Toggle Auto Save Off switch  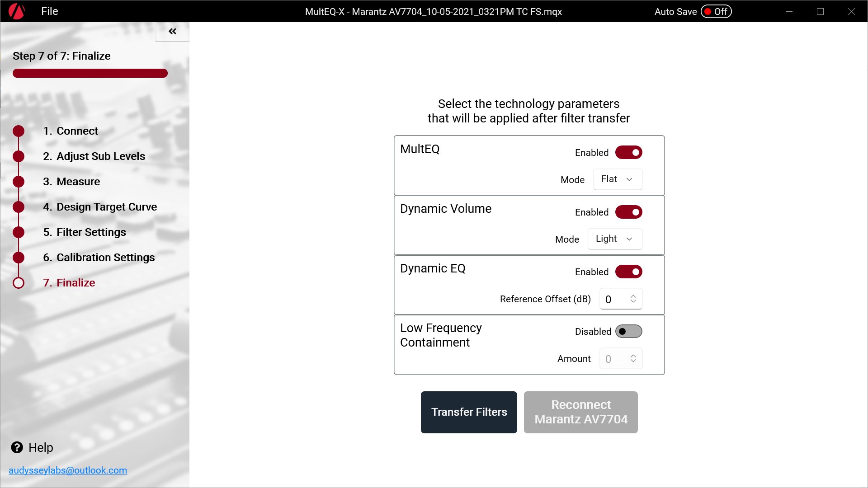click(x=716, y=12)
